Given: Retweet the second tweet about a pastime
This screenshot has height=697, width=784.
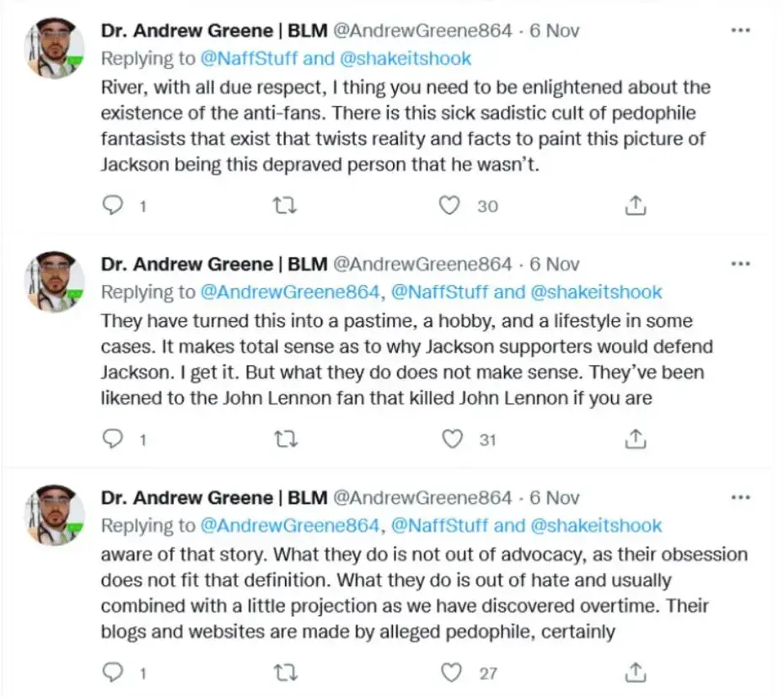Looking at the screenshot, I should pyautogui.click(x=287, y=438).
